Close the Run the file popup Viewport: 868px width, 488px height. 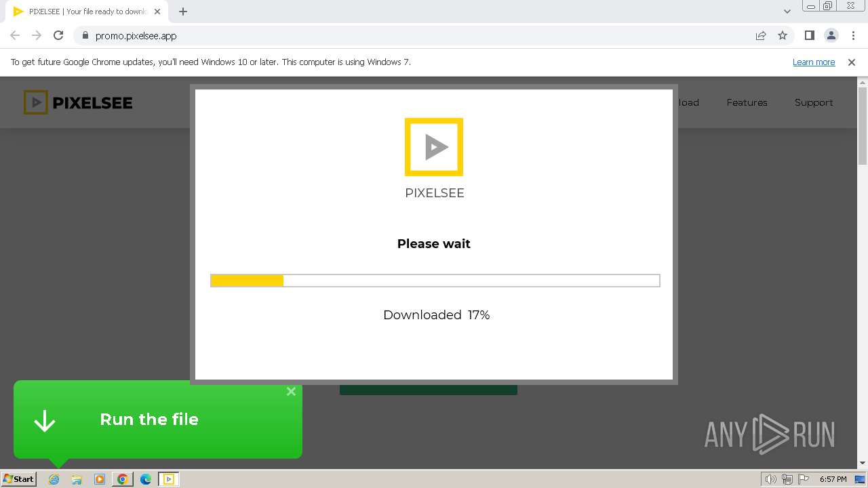291,391
